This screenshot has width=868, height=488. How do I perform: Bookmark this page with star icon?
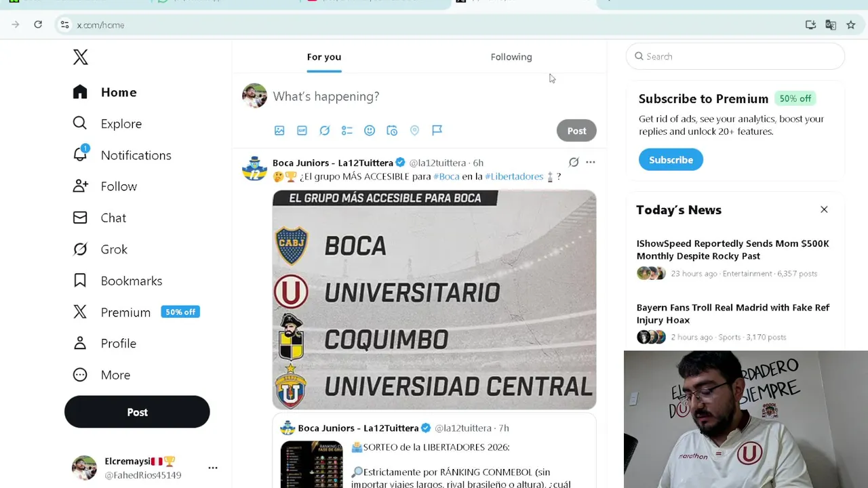(850, 25)
